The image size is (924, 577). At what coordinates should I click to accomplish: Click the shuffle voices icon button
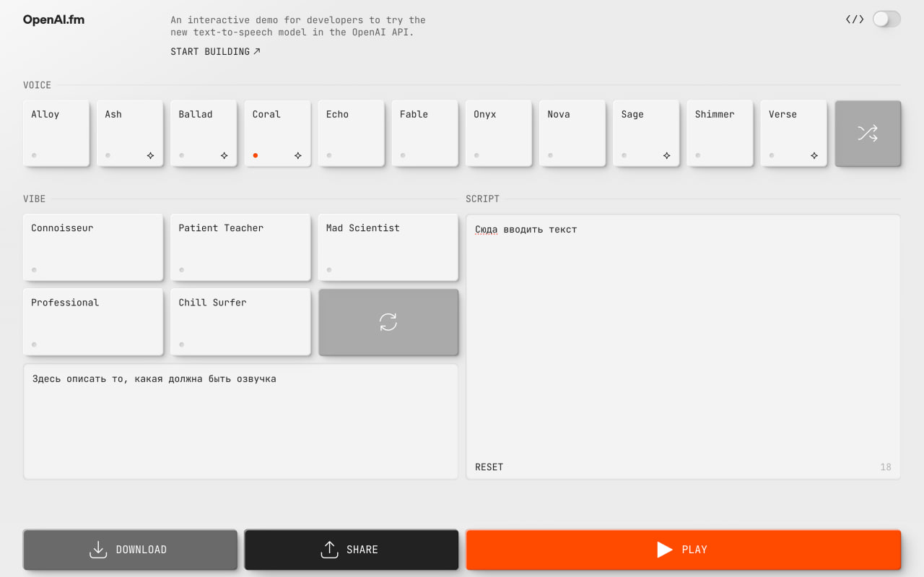click(x=867, y=133)
